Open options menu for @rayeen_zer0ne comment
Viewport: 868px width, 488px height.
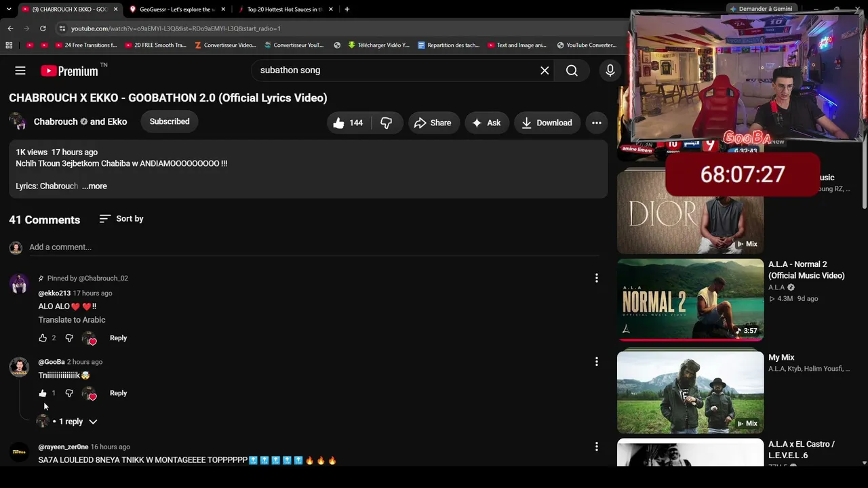tap(597, 447)
